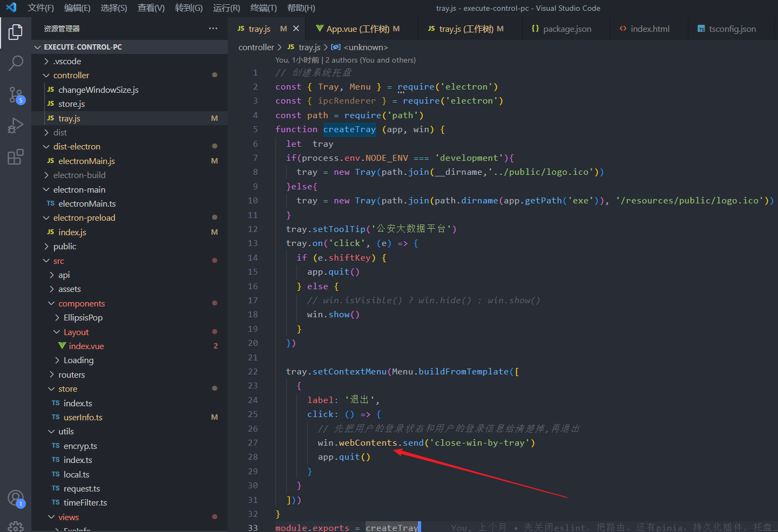The width and height of the screenshot is (778, 532).
Task: Open Source Control view with 5 badge
Action: coord(16,95)
